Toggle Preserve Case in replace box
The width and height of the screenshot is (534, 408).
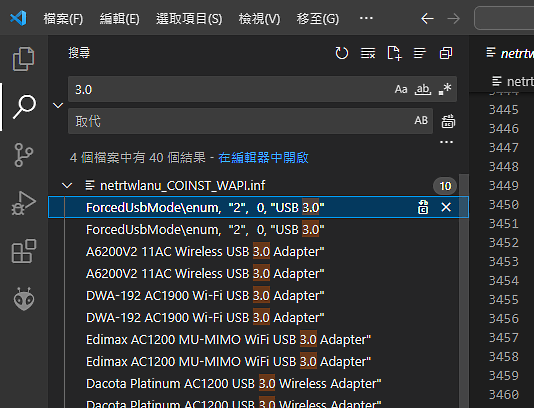[x=421, y=120]
